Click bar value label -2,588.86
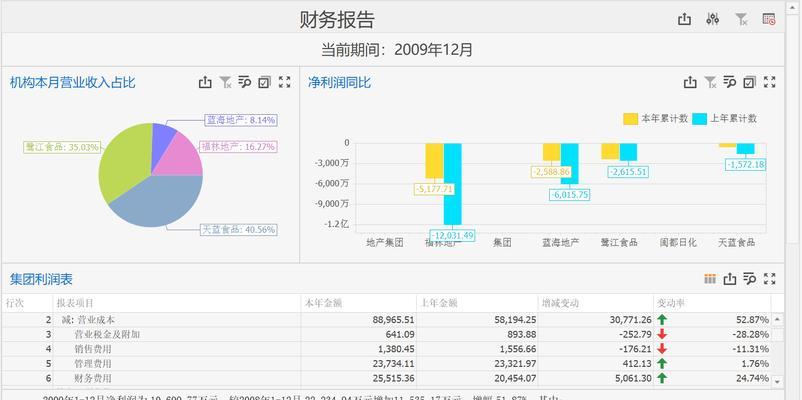The height and width of the screenshot is (400, 802). (x=551, y=172)
